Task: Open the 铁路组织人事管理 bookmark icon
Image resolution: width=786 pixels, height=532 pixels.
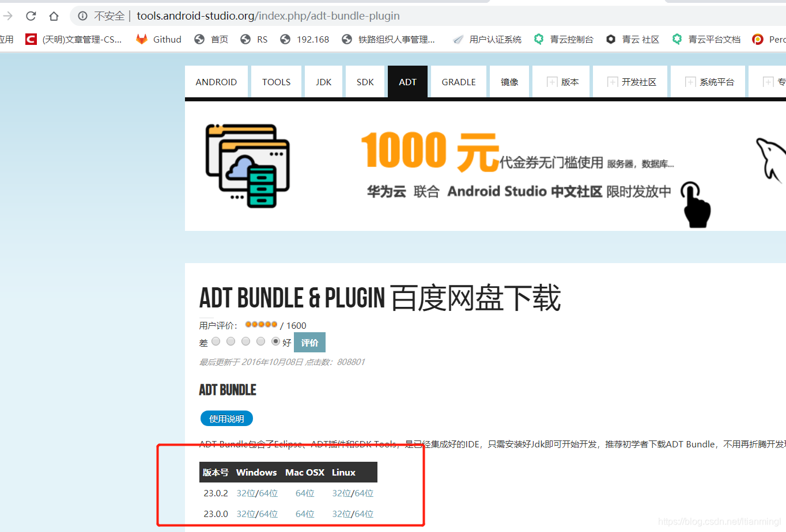Action: click(x=347, y=39)
